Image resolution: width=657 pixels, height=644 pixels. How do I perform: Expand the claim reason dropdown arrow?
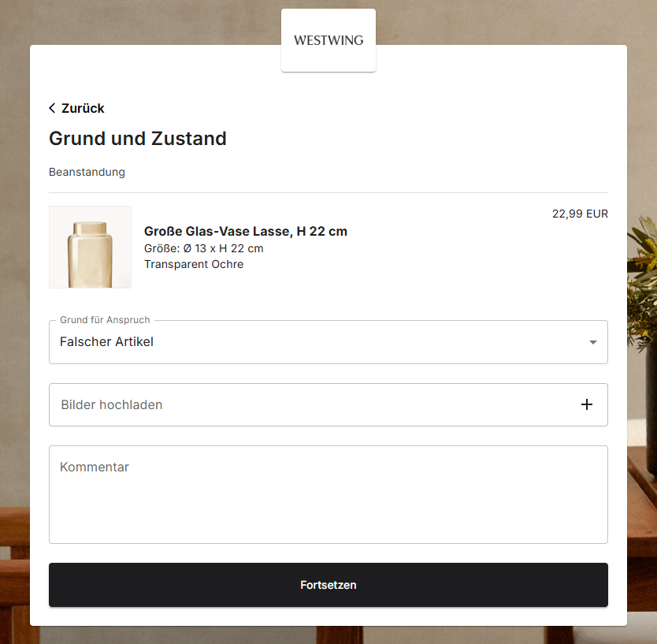point(593,343)
